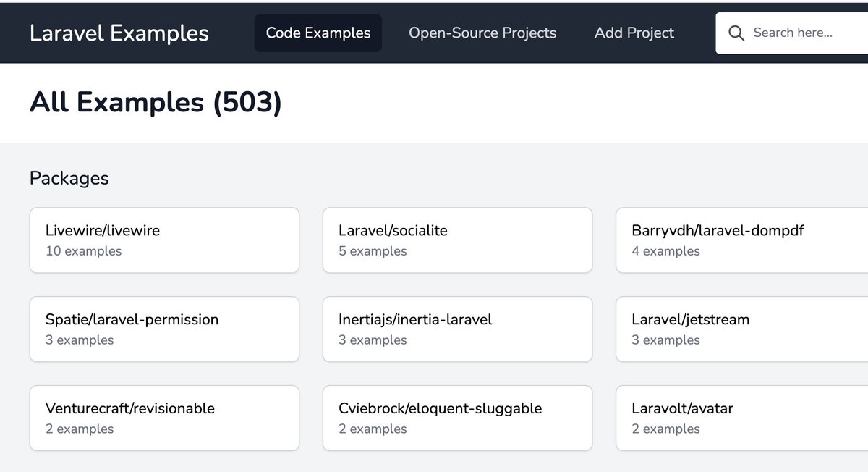Click the magnifying glass search icon
Image resolution: width=868 pixels, height=472 pixels.
click(736, 33)
